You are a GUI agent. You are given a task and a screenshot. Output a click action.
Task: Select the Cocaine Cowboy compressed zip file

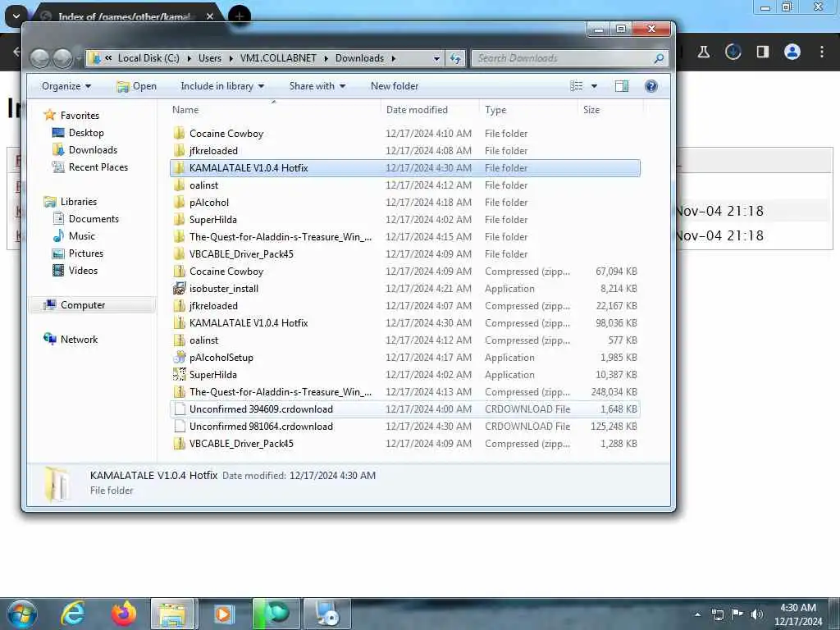point(405,271)
